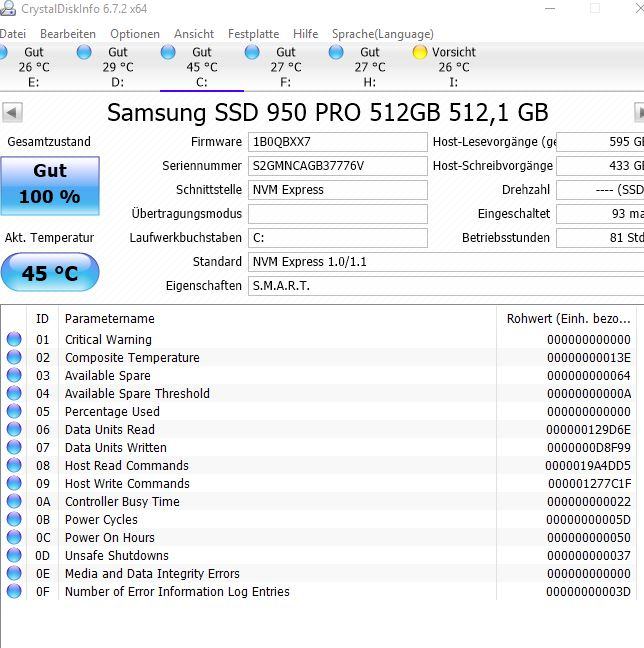Click status icon of Error Information Log Entries
This screenshot has width=644, height=648.
pyautogui.click(x=14, y=591)
